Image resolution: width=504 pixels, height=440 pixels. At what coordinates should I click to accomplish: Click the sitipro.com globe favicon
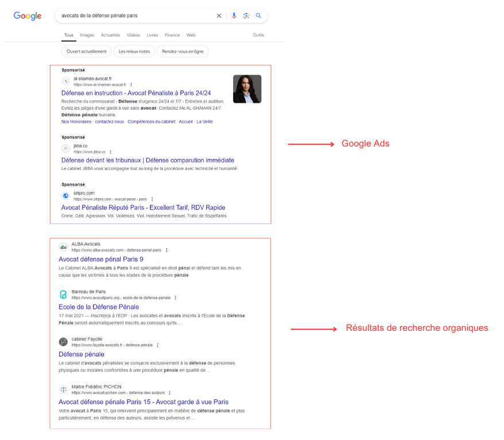point(65,196)
